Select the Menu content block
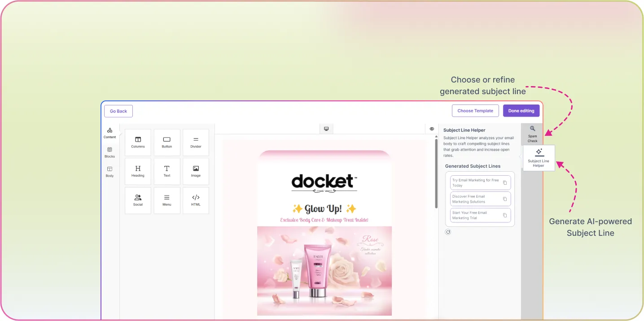 167,200
